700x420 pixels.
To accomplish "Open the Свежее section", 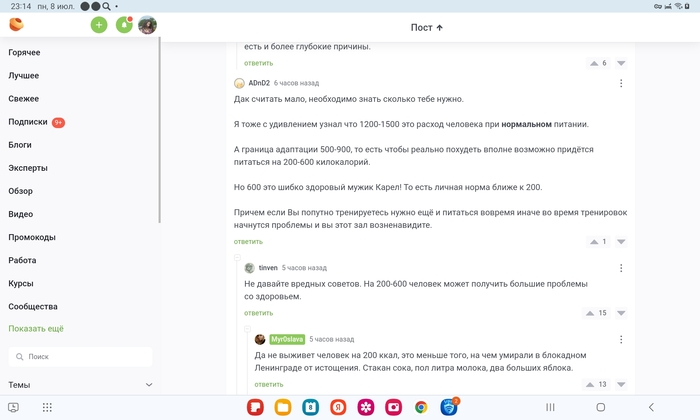I will click(24, 99).
